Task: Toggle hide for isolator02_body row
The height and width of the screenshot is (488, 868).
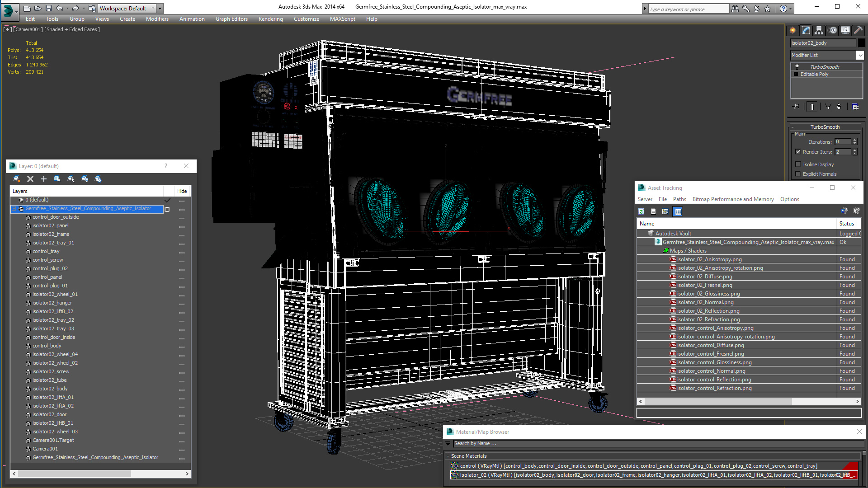Action: click(182, 389)
